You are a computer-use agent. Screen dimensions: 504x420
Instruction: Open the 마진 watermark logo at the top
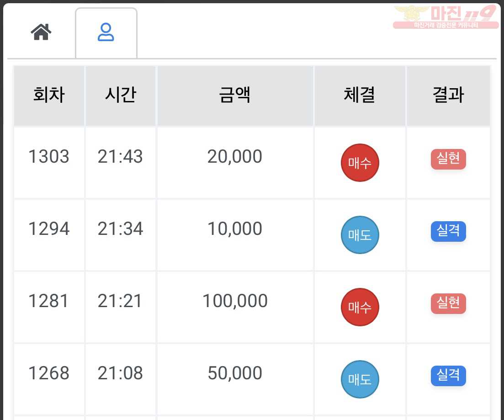tap(446, 17)
